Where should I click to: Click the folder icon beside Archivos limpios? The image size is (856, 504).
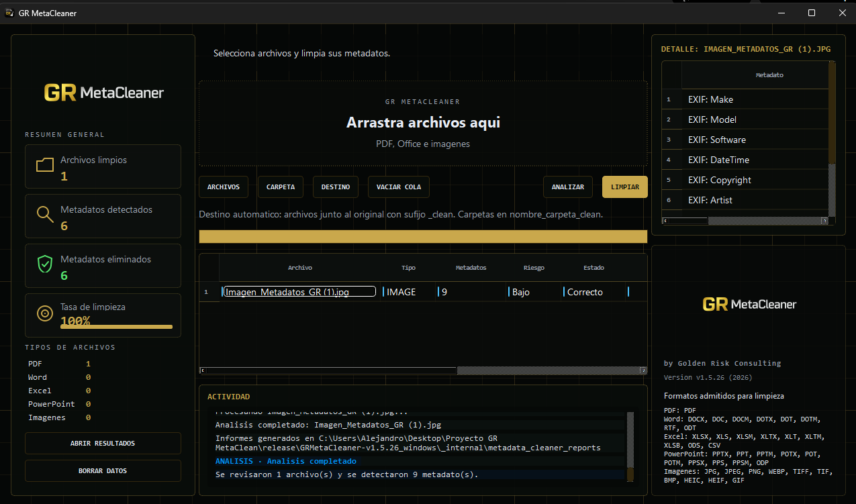[x=45, y=166]
